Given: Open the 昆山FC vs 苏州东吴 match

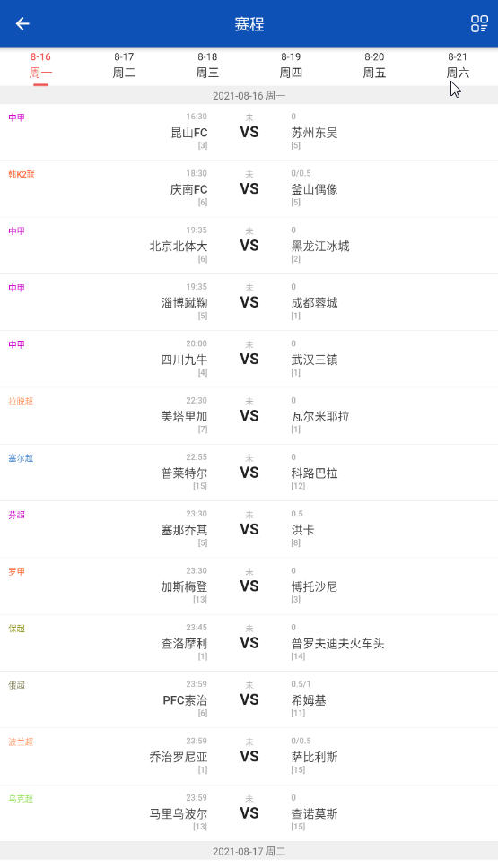Looking at the screenshot, I should tap(249, 133).
